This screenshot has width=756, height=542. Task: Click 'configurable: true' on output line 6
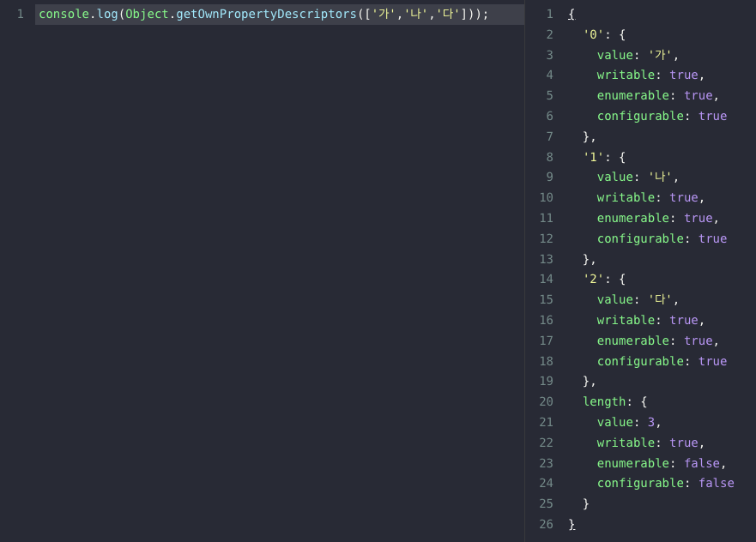pos(662,116)
